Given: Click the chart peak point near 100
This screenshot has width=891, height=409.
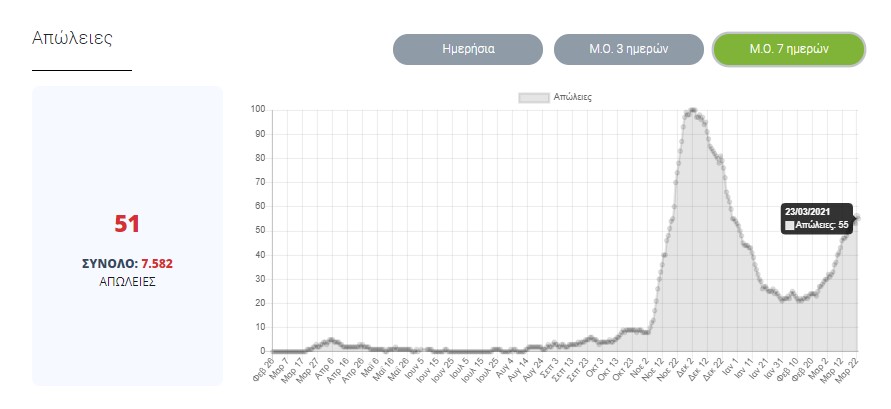Looking at the screenshot, I should coord(691,110).
